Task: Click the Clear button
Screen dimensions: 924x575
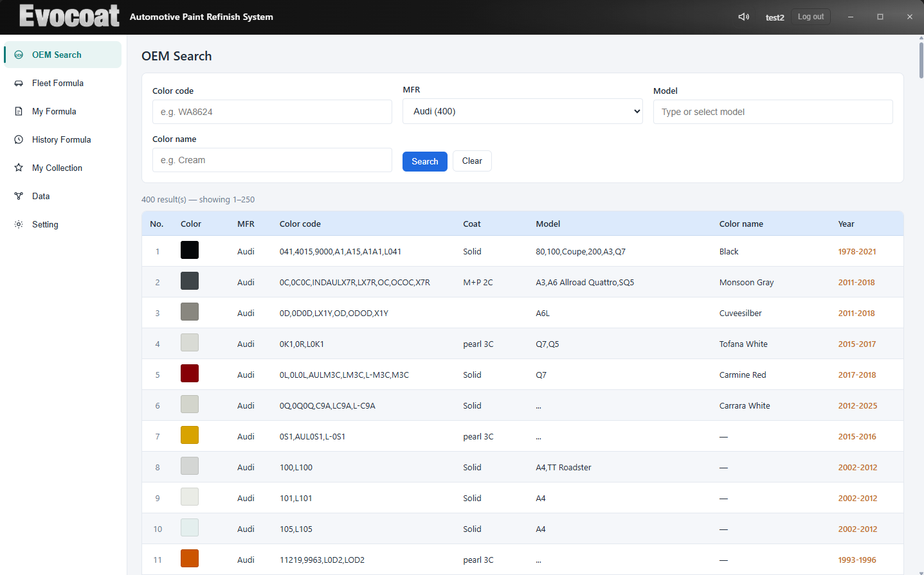Action: coord(472,161)
